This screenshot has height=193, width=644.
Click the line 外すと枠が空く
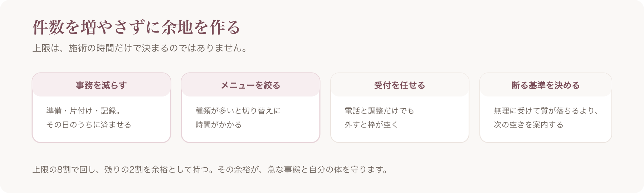371,125
